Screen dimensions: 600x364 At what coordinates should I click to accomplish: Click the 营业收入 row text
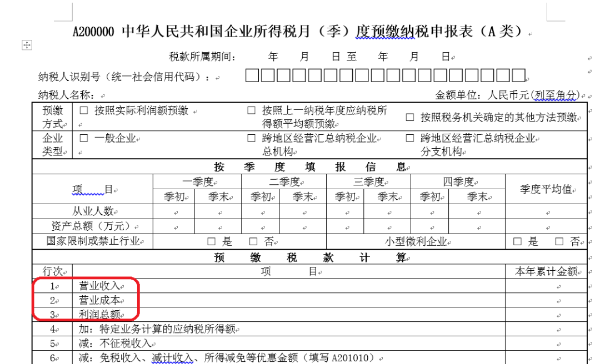click(99, 286)
